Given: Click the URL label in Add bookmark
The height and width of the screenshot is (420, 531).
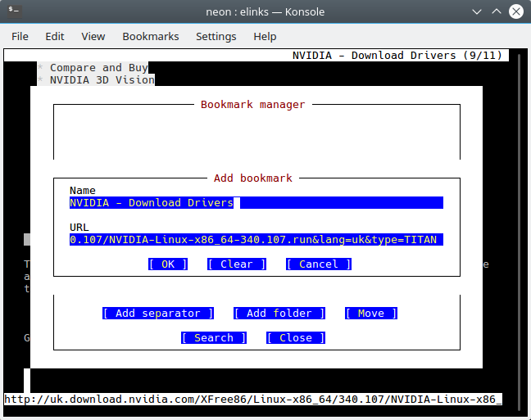Looking at the screenshot, I should tap(79, 227).
